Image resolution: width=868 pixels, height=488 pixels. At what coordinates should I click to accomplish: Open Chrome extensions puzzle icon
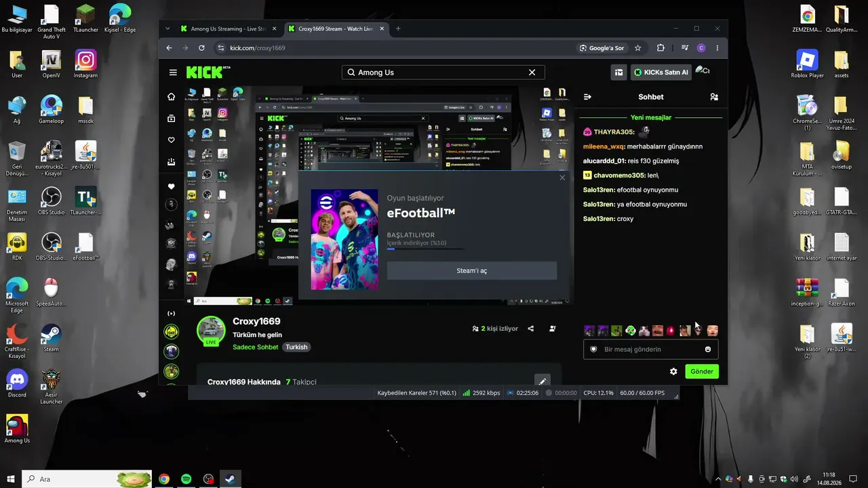pyautogui.click(x=660, y=48)
